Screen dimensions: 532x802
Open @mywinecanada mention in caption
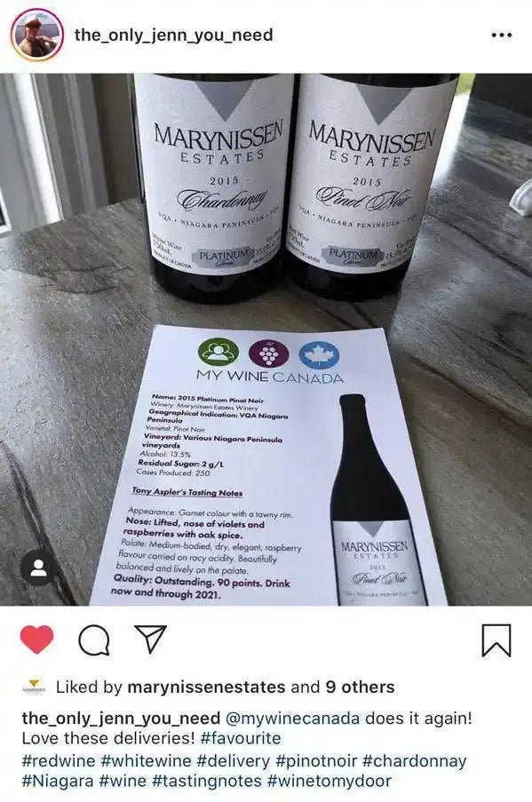292,719
